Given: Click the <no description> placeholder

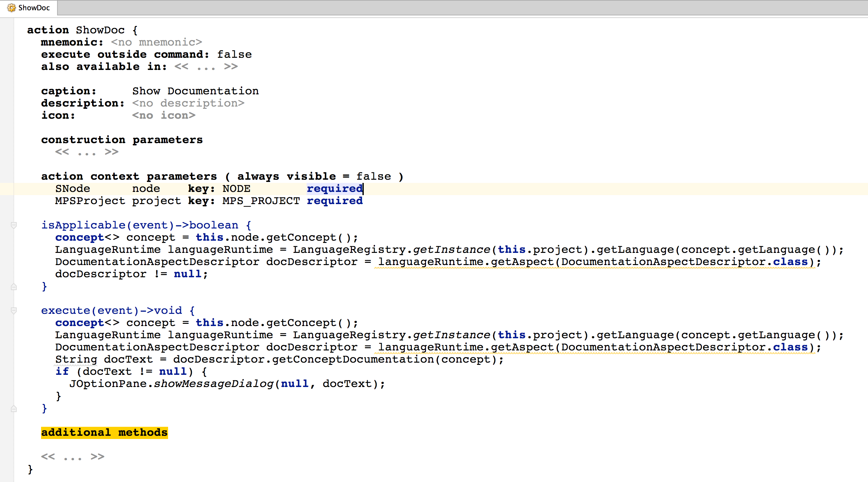Looking at the screenshot, I should point(188,103).
